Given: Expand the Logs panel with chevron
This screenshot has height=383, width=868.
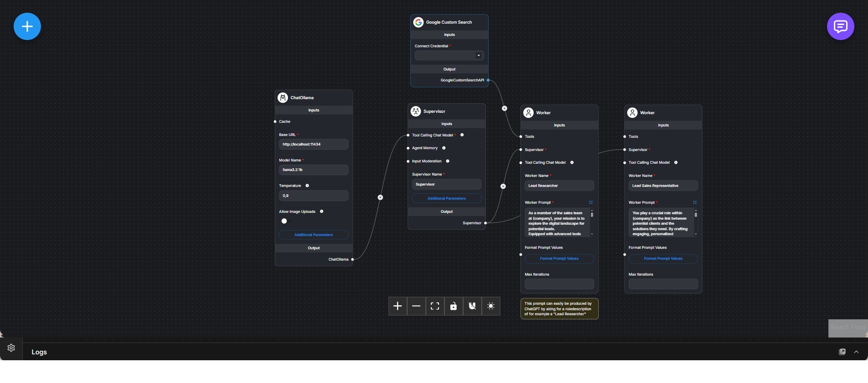Looking at the screenshot, I should click(x=856, y=352).
